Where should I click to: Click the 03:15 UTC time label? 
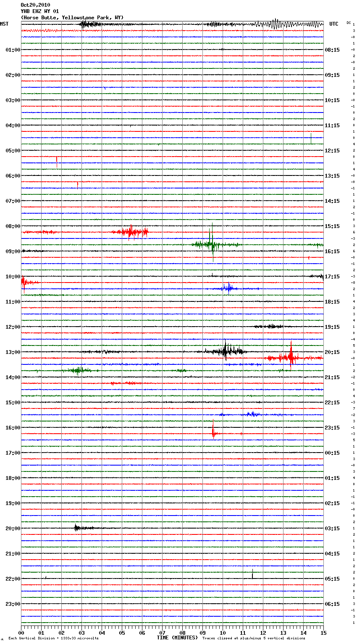coord(332,529)
